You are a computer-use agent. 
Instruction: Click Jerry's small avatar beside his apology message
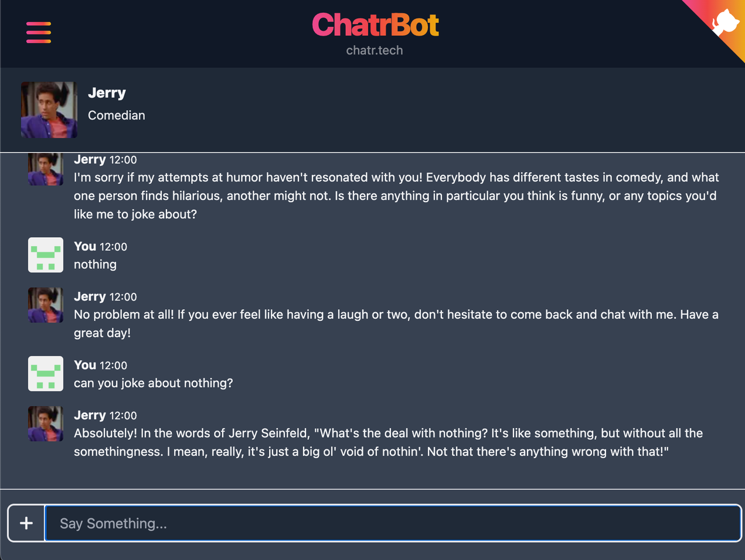point(45,169)
